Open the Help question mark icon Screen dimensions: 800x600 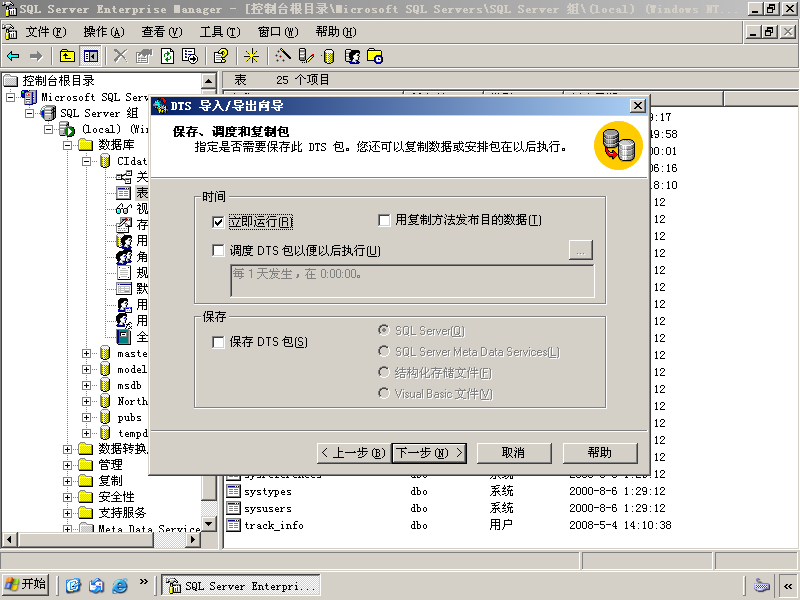221,56
